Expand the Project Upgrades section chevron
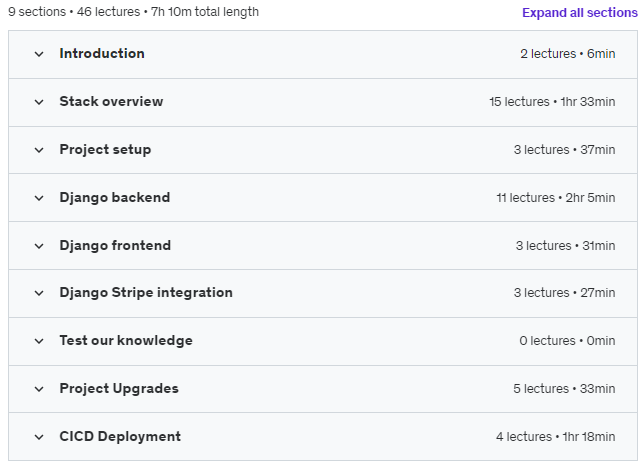This screenshot has width=644, height=465. (x=39, y=389)
